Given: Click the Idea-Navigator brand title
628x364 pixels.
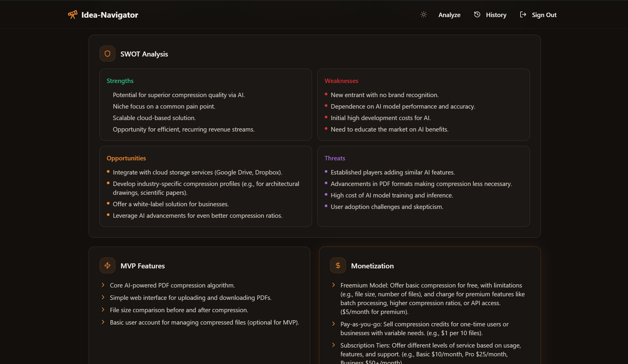Looking at the screenshot, I should click(x=110, y=15).
